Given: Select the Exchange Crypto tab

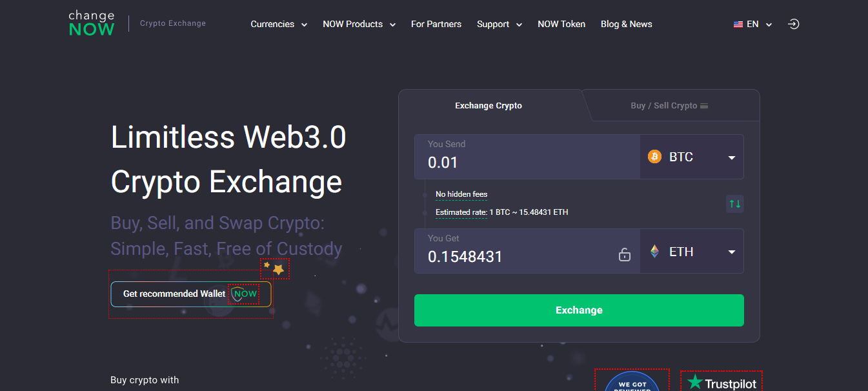Looking at the screenshot, I should [x=489, y=105].
